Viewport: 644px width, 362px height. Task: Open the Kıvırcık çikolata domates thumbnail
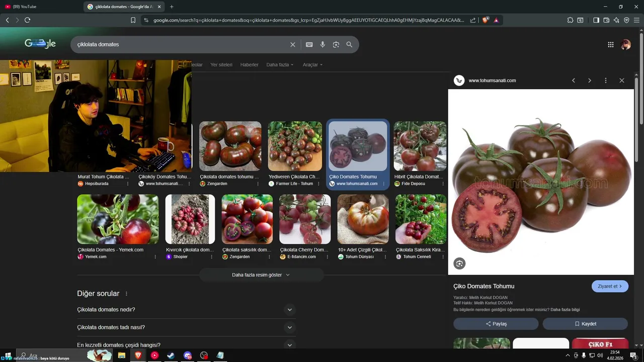[190, 219]
